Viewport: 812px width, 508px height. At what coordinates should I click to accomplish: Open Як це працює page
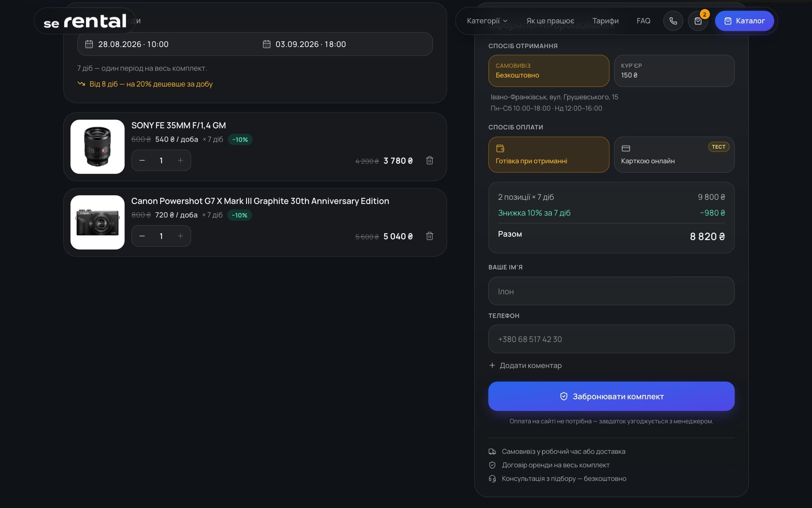click(x=550, y=21)
